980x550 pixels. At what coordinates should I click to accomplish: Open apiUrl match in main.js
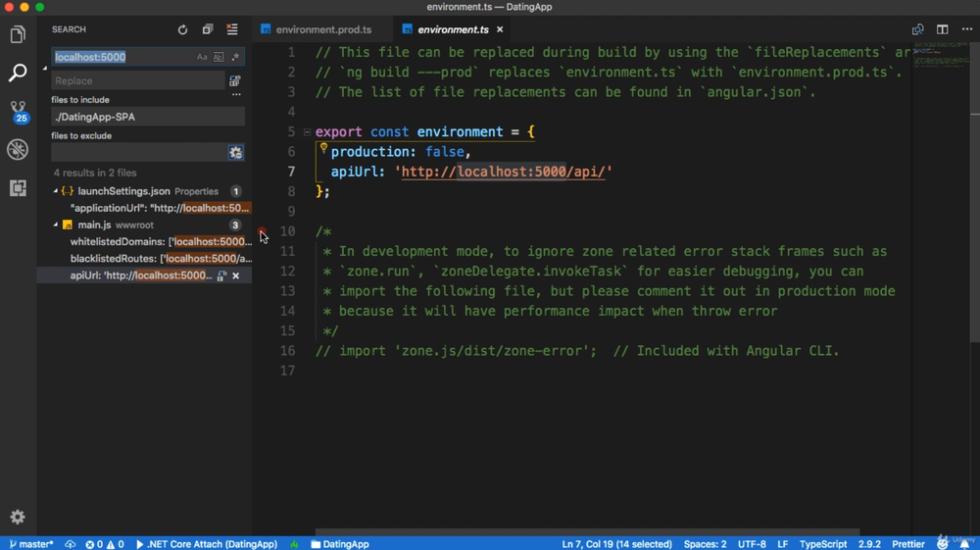pyautogui.click(x=140, y=275)
